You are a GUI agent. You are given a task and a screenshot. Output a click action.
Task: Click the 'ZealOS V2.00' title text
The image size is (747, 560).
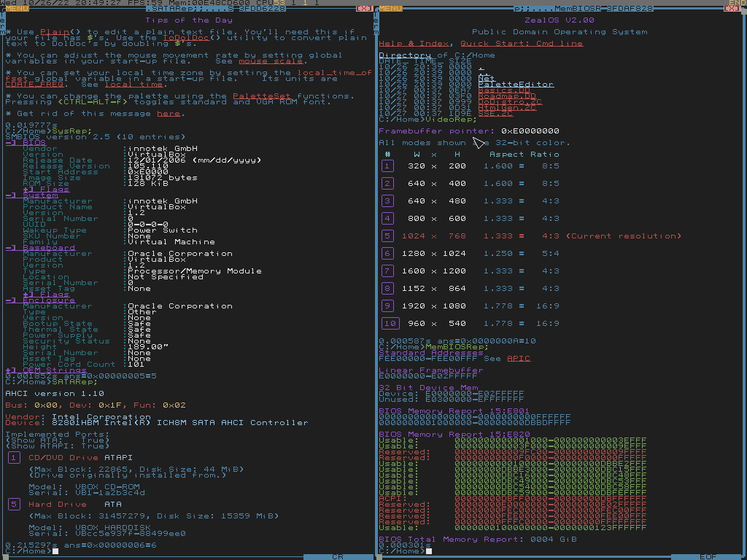click(560, 20)
